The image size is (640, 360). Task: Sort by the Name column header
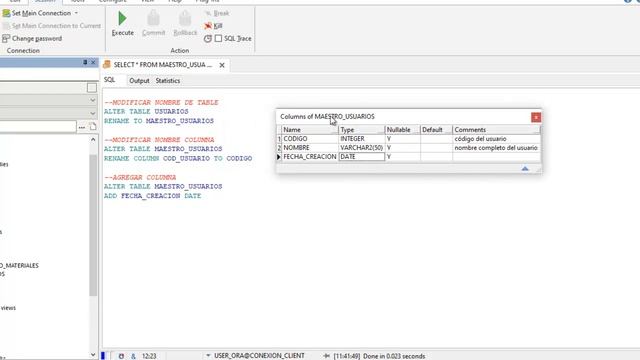pos(310,130)
